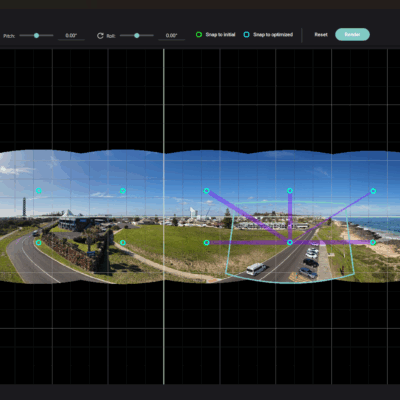Select the top control point above the purple hub

point(290,191)
